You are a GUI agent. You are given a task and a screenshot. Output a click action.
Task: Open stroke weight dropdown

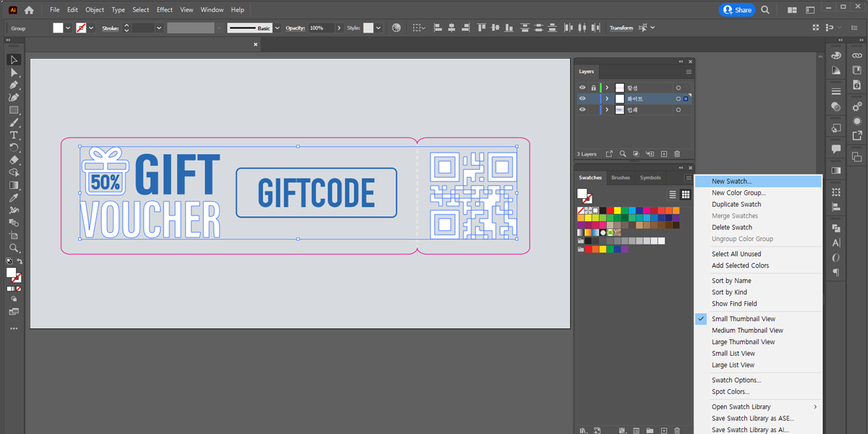[159, 27]
